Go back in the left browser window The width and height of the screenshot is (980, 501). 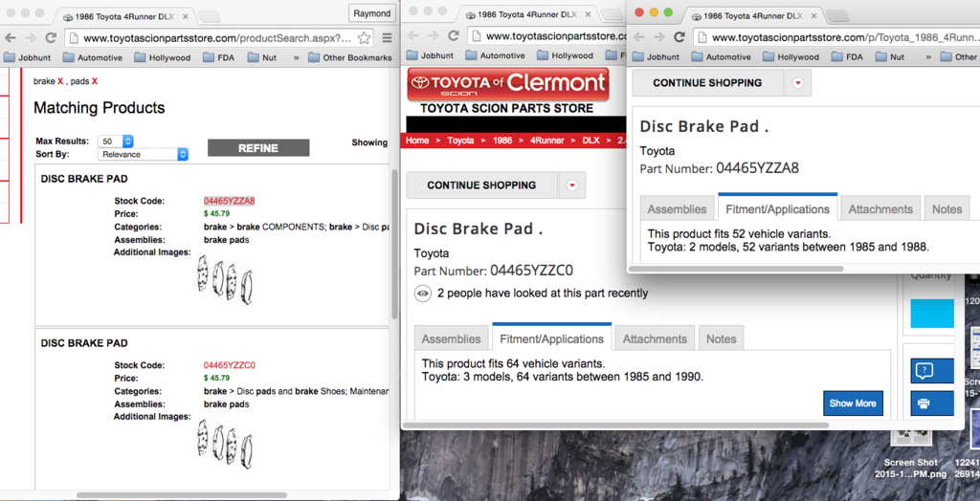click(11, 37)
